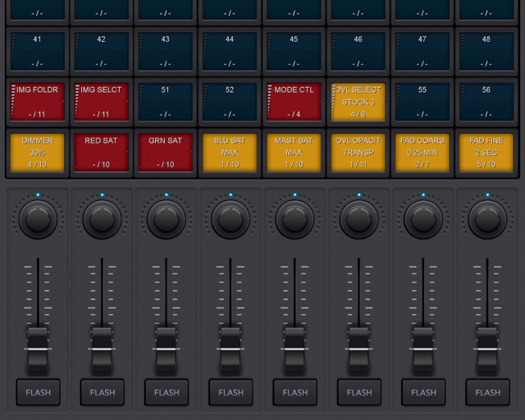The image size is (525, 420).
Task: Click empty cell 41
Action: coord(38,51)
